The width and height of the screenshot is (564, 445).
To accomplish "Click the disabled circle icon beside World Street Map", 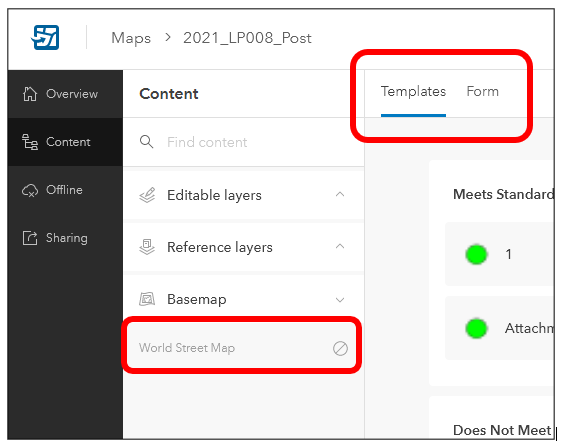I will 340,348.
